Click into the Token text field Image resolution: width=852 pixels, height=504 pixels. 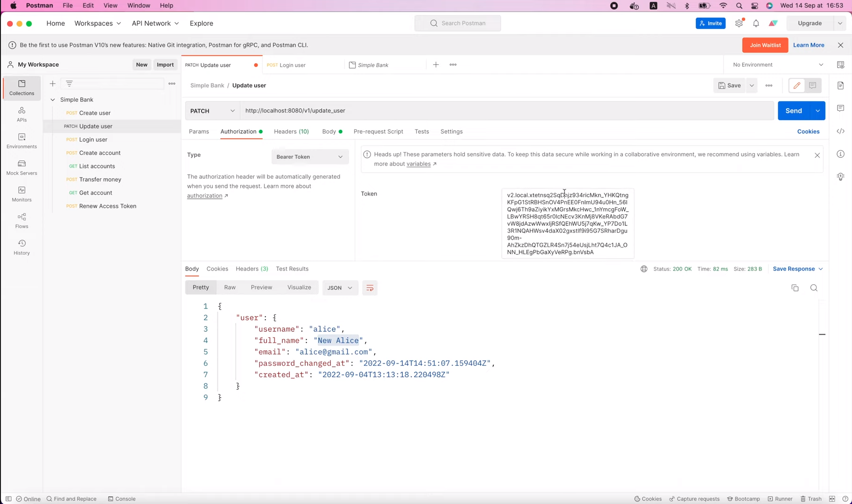pos(568,224)
